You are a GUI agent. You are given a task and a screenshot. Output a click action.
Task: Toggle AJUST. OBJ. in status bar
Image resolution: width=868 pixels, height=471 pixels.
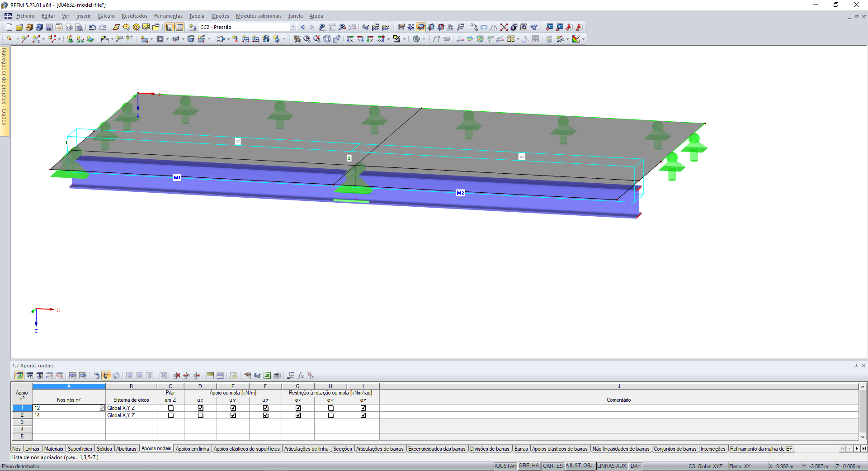pos(580,466)
